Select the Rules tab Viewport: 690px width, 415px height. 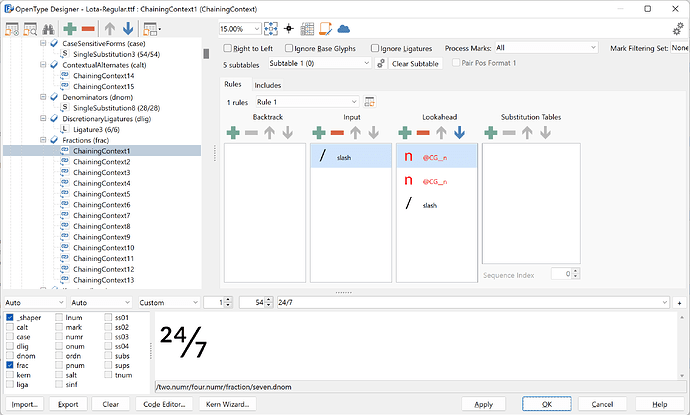click(233, 86)
